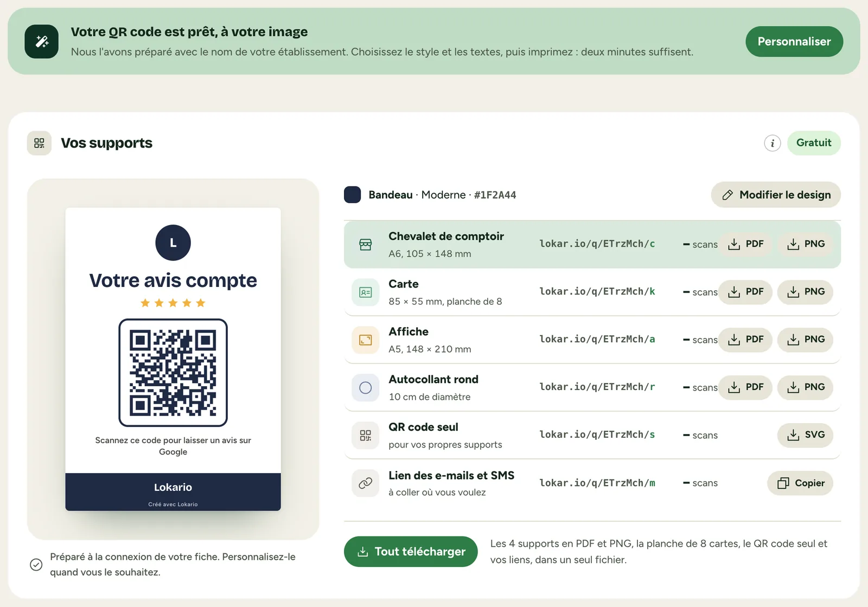Image resolution: width=868 pixels, height=607 pixels.
Task: Select the Lien des e-mails et SMS title
Action: (451, 475)
